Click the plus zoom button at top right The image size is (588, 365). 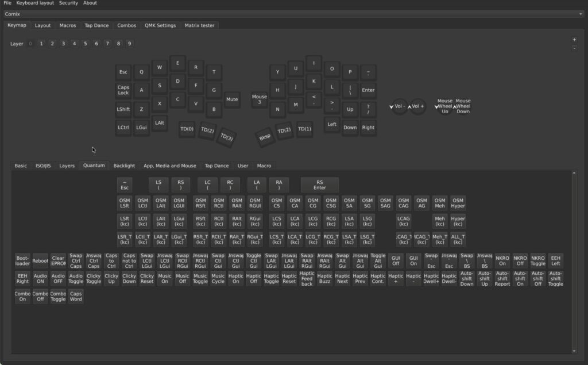[x=574, y=40]
